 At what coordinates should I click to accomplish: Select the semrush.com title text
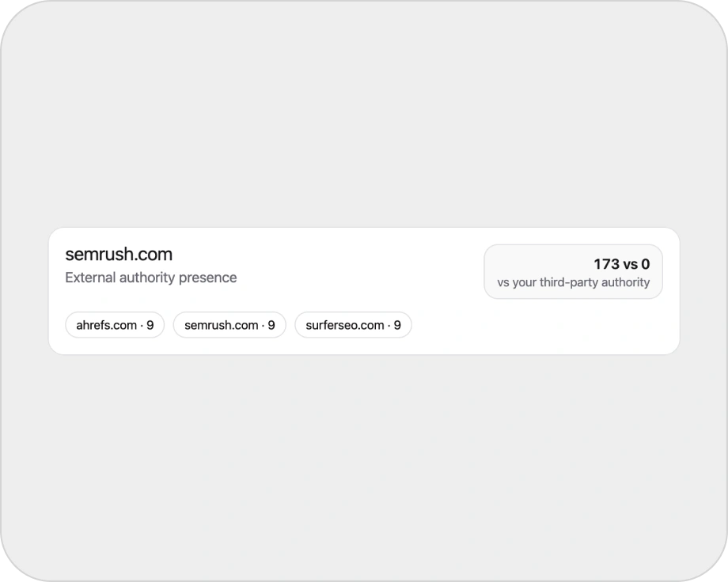[119, 254]
